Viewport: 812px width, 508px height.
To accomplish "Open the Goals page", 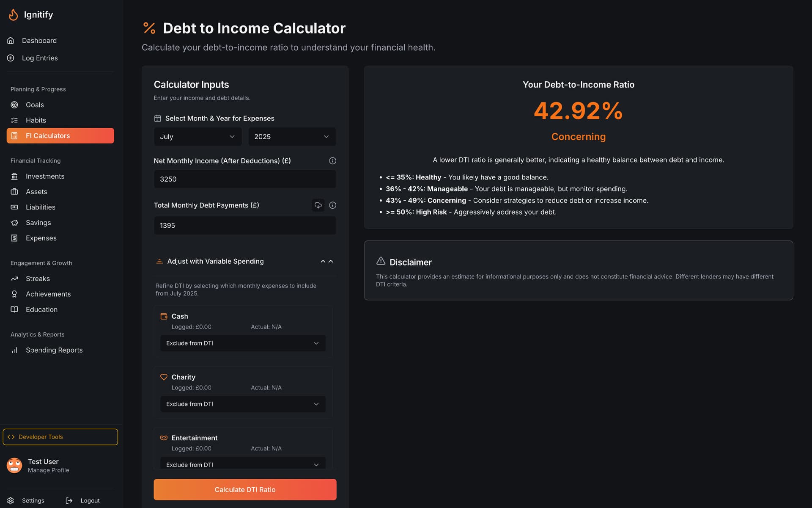I will tap(60, 105).
